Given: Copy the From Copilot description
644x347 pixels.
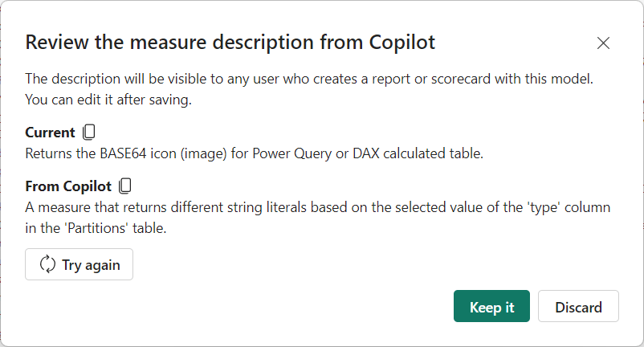Looking at the screenshot, I should [124, 186].
